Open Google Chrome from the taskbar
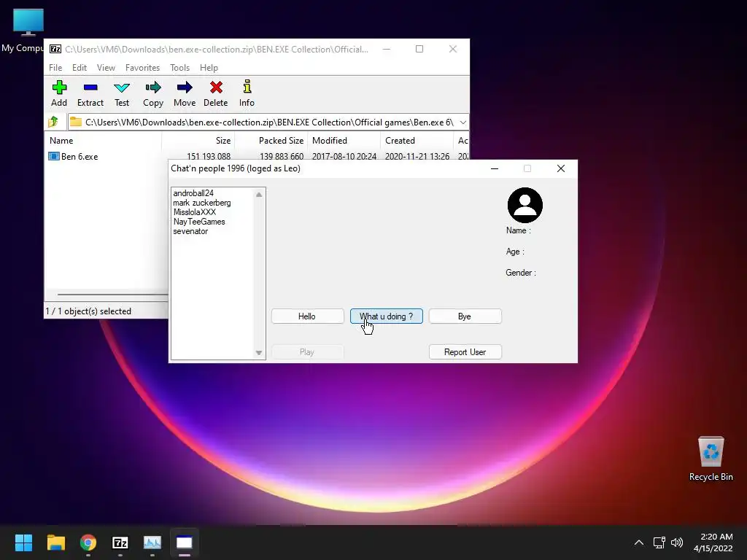747x560 pixels. point(88,542)
